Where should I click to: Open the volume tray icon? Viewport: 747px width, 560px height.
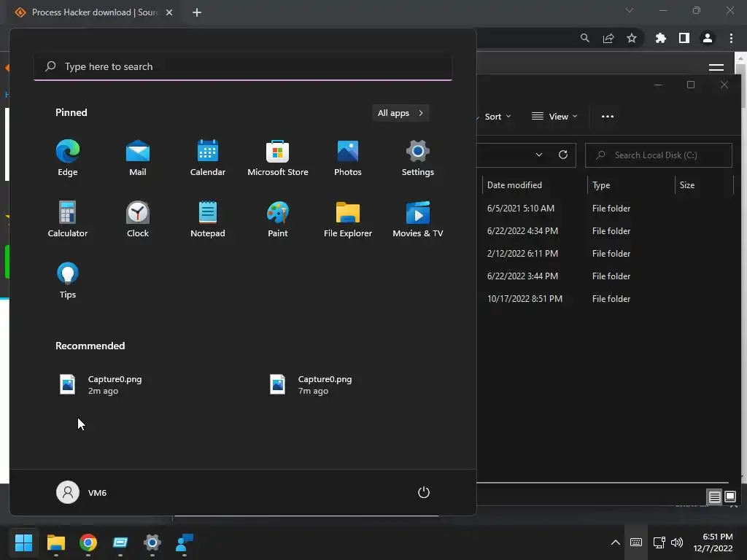coord(676,542)
